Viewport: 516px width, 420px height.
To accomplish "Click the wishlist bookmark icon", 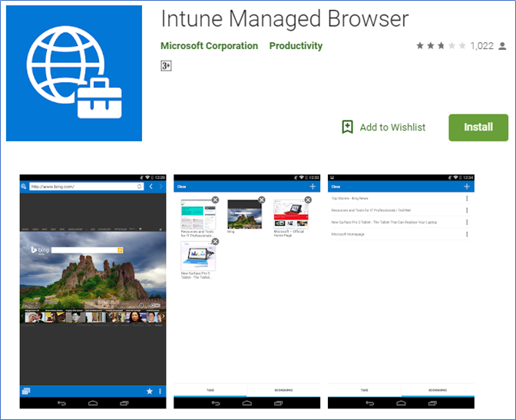I will 348,127.
